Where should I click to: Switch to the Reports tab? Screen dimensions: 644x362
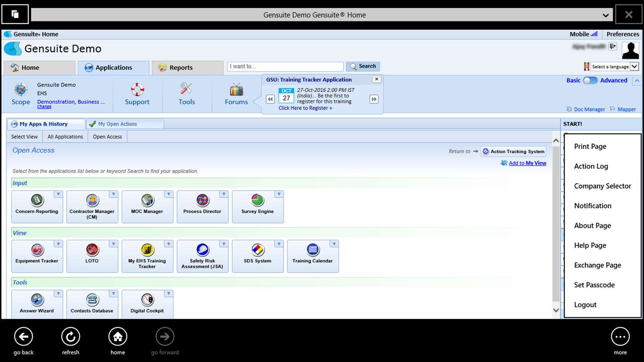[x=187, y=67]
